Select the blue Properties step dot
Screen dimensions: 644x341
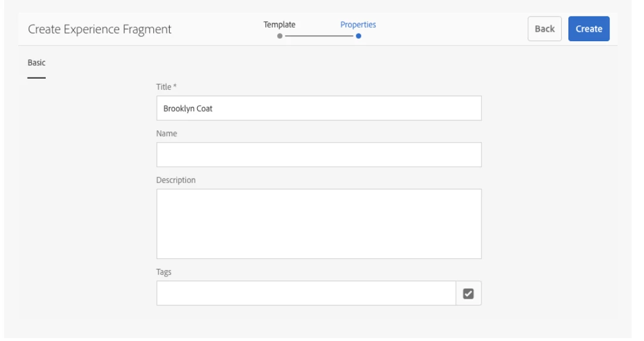coord(359,36)
